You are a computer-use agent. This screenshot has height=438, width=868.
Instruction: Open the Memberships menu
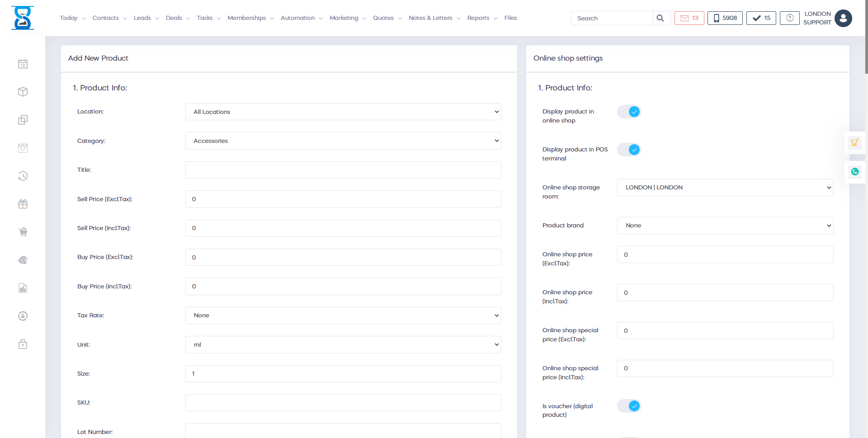[250, 18]
